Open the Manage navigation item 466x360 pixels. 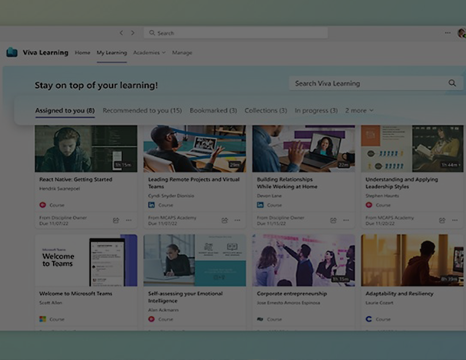[182, 53]
